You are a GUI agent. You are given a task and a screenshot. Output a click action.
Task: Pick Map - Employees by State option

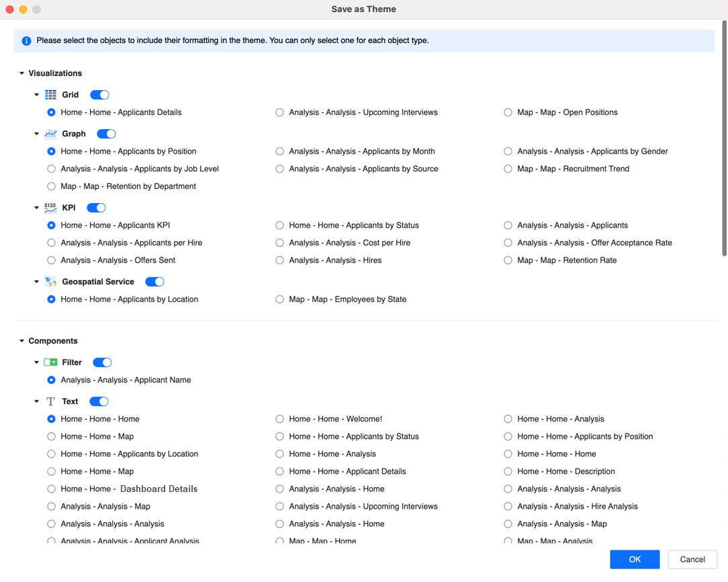pyautogui.click(x=279, y=299)
